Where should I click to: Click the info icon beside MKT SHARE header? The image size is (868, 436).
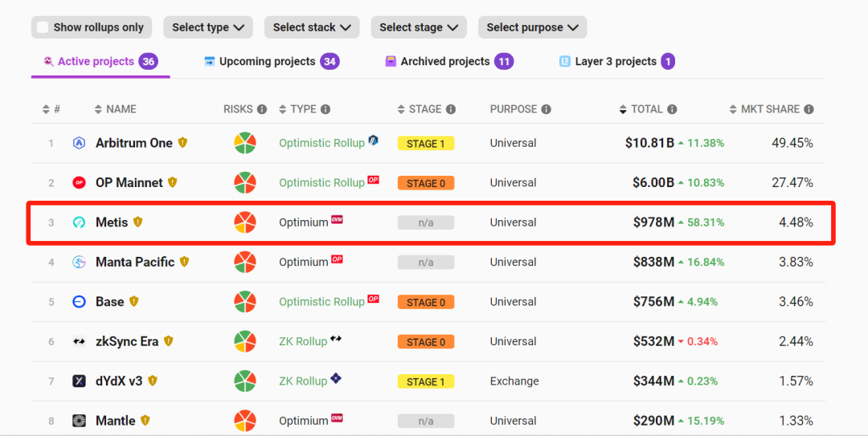809,109
